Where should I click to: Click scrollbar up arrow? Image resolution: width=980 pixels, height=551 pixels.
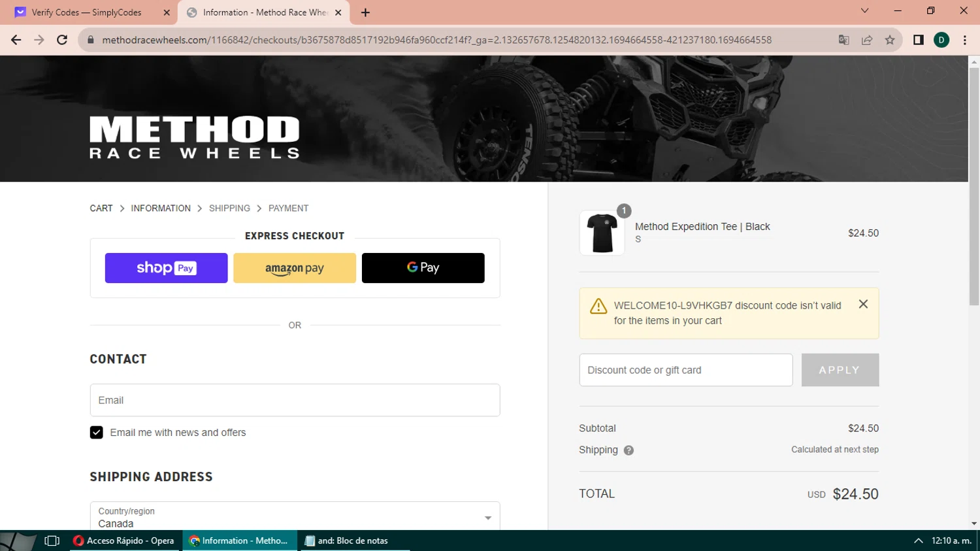pos(974,62)
